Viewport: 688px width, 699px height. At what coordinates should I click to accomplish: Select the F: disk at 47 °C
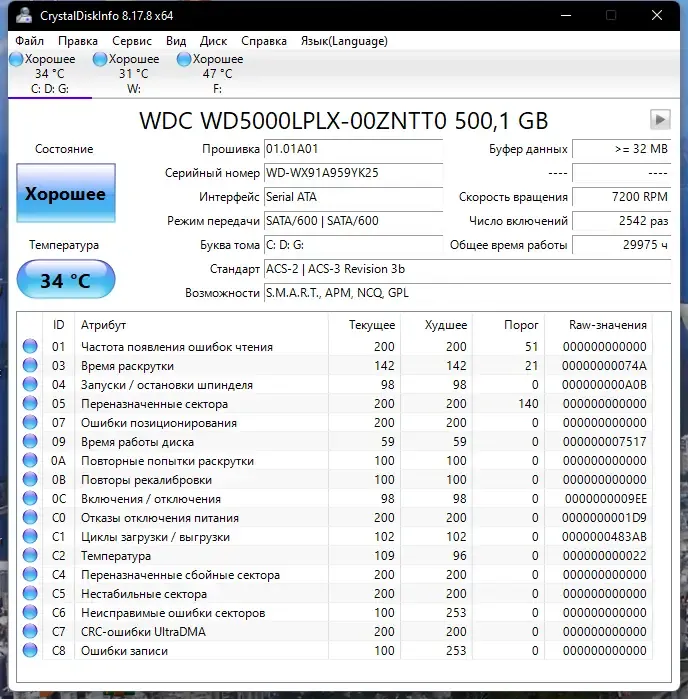217,74
